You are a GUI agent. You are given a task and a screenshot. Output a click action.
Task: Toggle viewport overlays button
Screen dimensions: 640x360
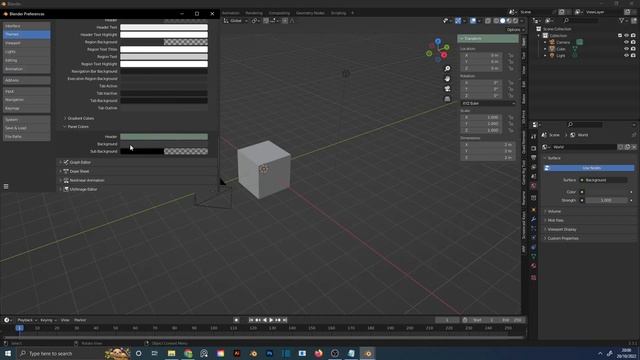473,21
